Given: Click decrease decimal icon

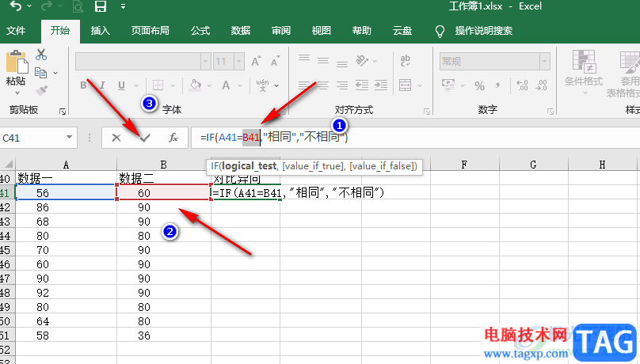Looking at the screenshot, I should point(541,85).
